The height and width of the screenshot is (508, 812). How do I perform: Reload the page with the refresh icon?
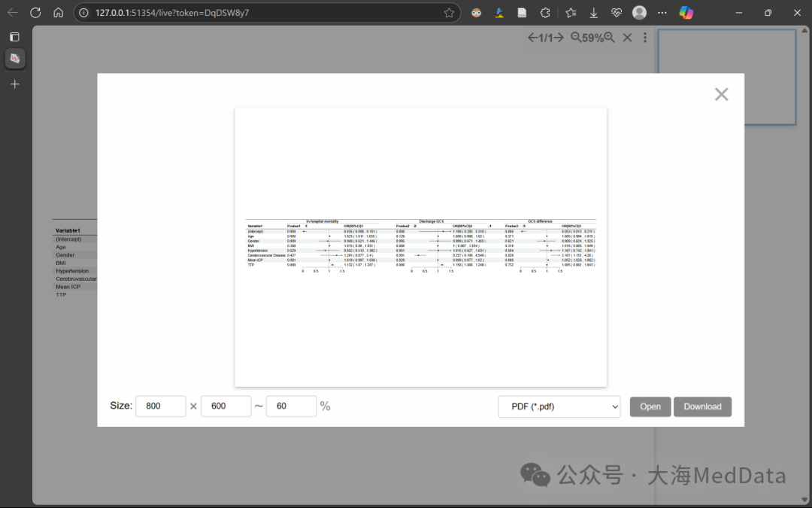(35, 13)
